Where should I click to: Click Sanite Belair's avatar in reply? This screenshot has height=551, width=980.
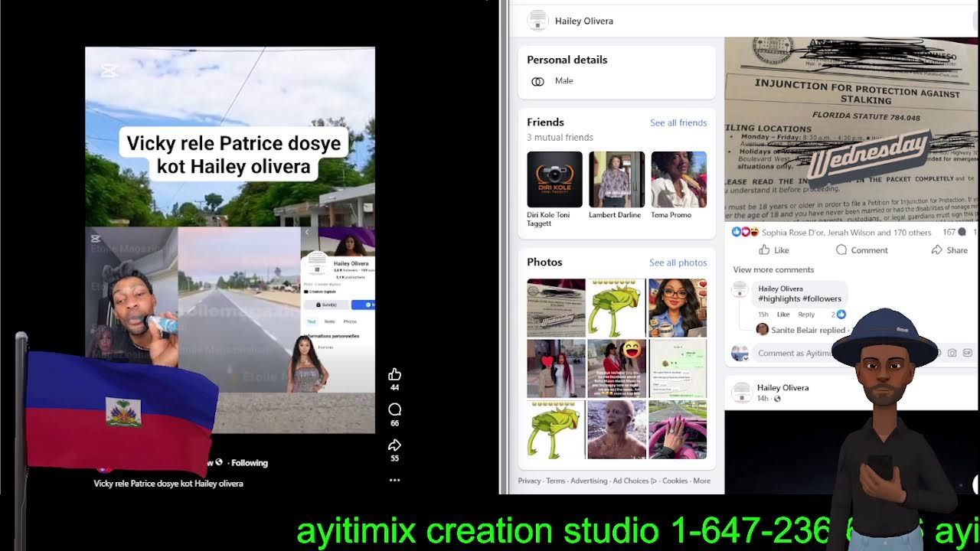tap(762, 329)
